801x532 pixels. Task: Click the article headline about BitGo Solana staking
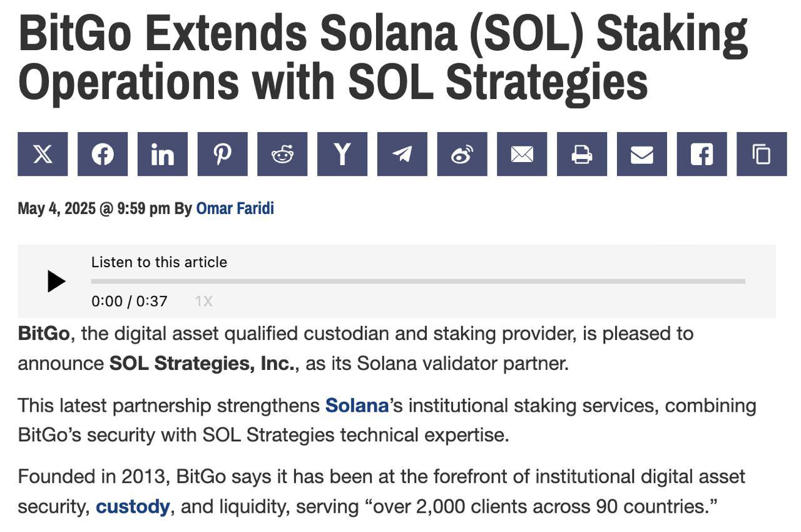383,57
